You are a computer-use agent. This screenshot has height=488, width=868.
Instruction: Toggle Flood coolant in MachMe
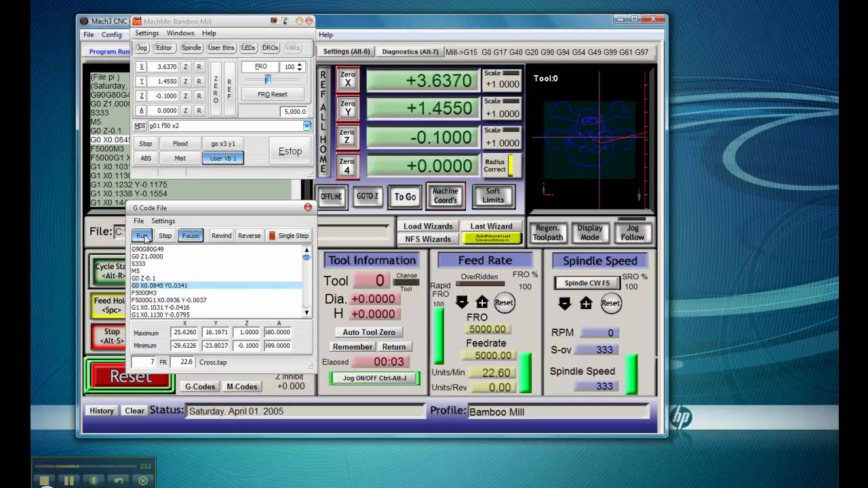[180, 143]
